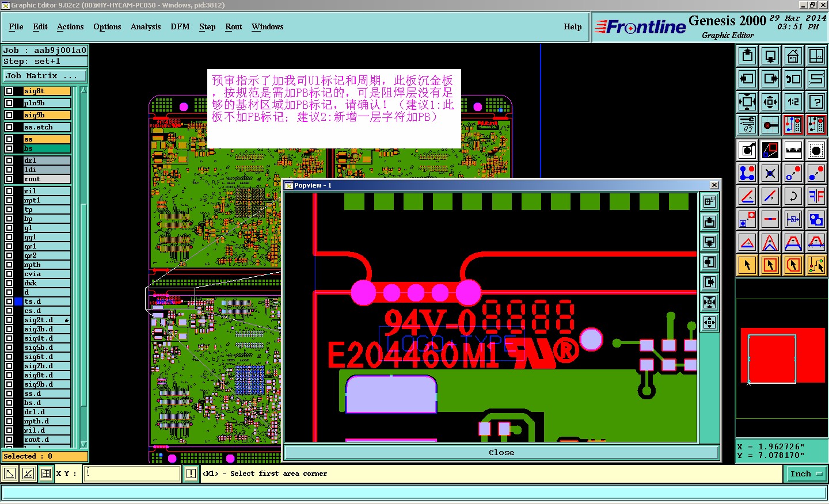The image size is (829, 504).
Task: Click the popview zoom out icon
Action: (x=710, y=322)
